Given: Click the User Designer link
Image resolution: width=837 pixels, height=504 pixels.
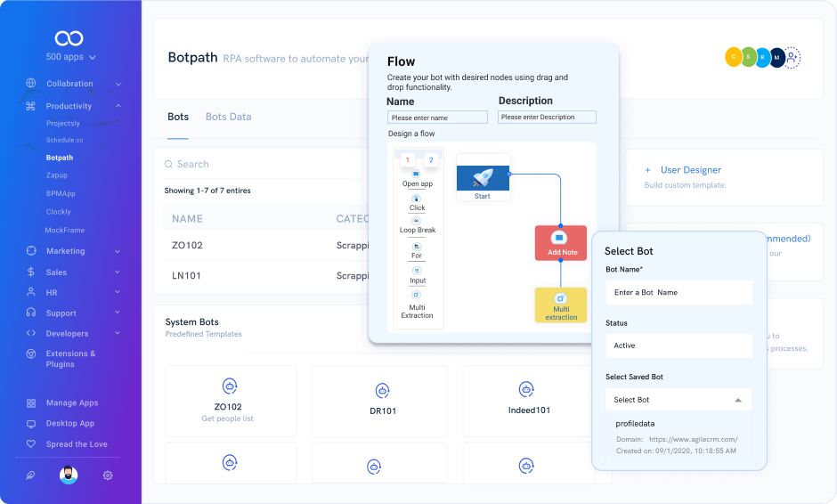Looking at the screenshot, I should tap(690, 169).
